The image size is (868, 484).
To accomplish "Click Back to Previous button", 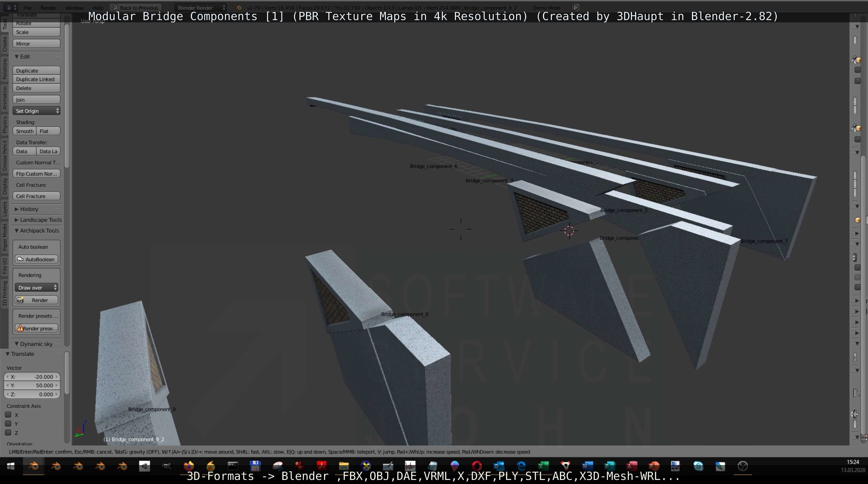I will point(135,7).
